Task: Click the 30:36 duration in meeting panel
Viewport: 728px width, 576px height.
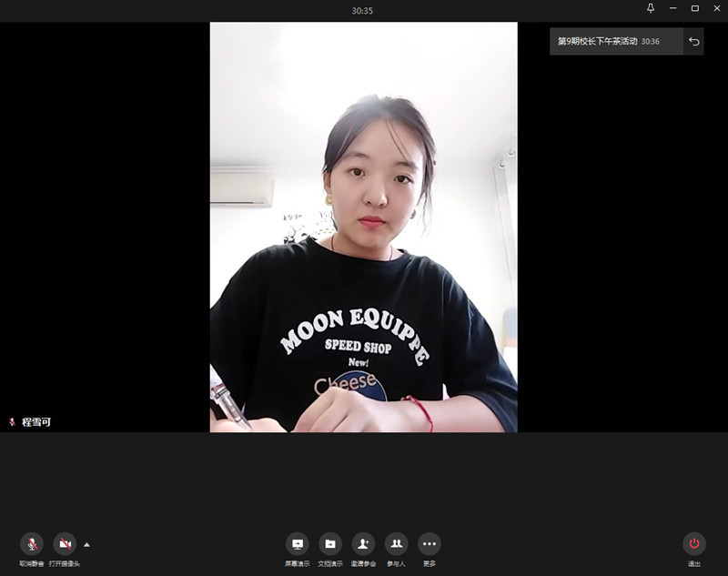Action: point(650,42)
